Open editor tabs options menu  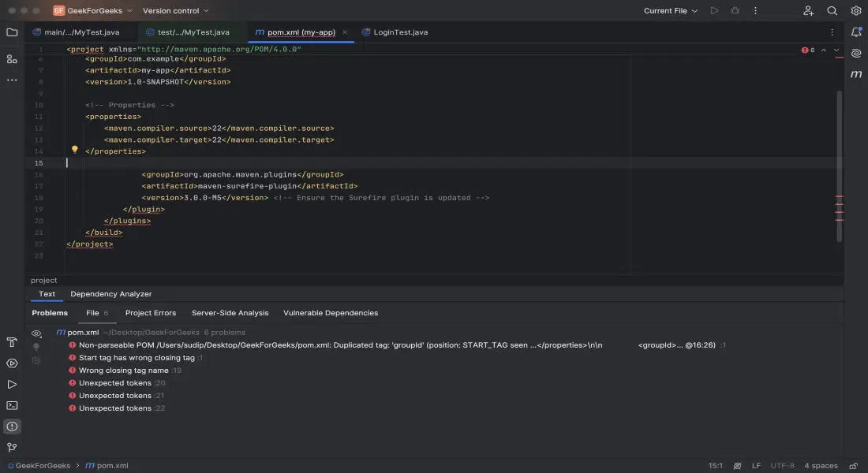[832, 32]
